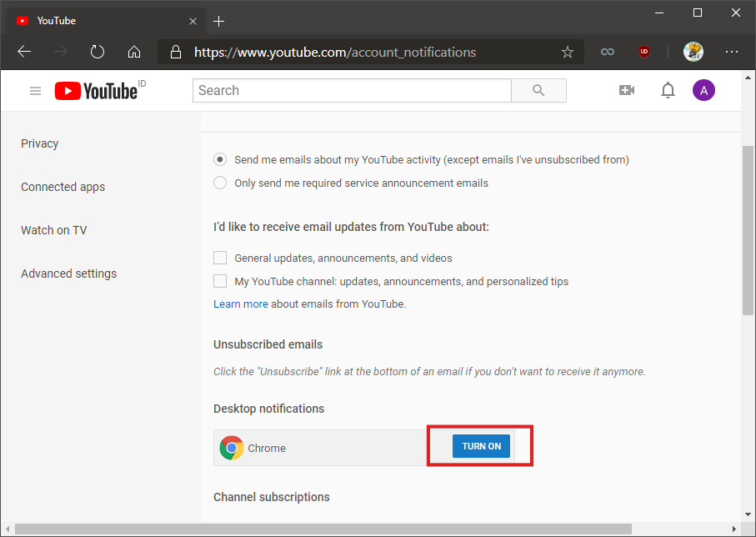Open the YouTube hamburger guide menu

pos(35,91)
